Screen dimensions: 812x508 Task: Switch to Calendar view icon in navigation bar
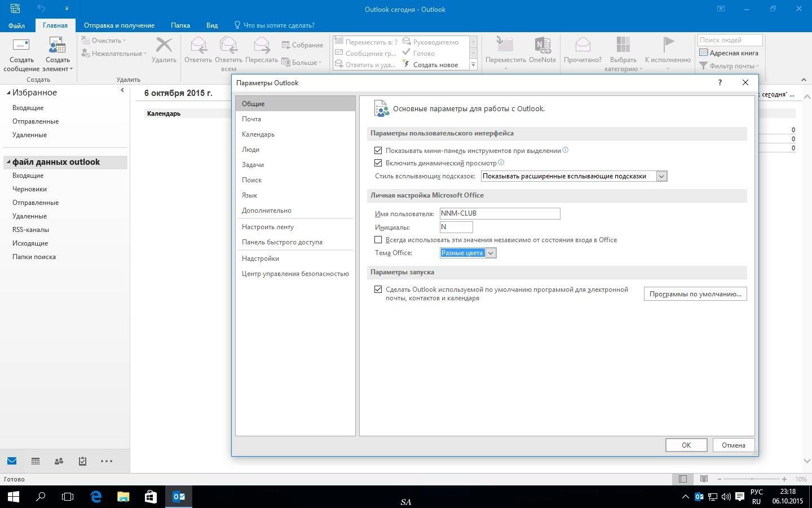point(36,461)
